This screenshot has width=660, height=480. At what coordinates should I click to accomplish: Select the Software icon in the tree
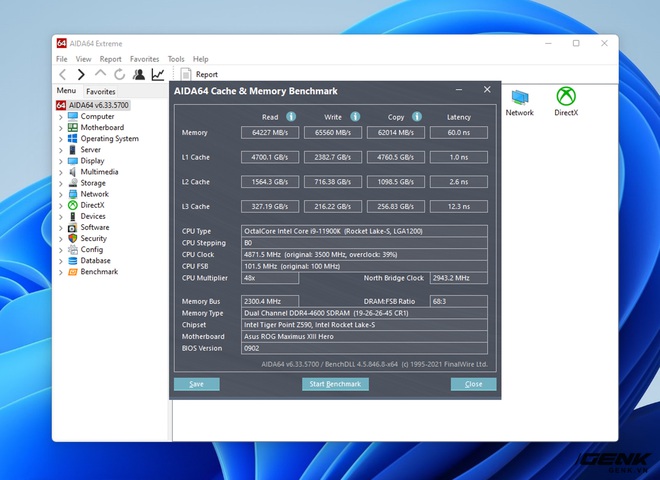[x=73, y=227]
